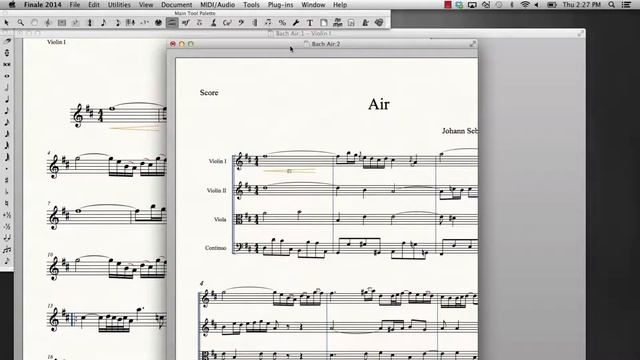Viewport: 640px width, 360px height.
Task: Select the Text tool T icon
Action: (x=310, y=22)
